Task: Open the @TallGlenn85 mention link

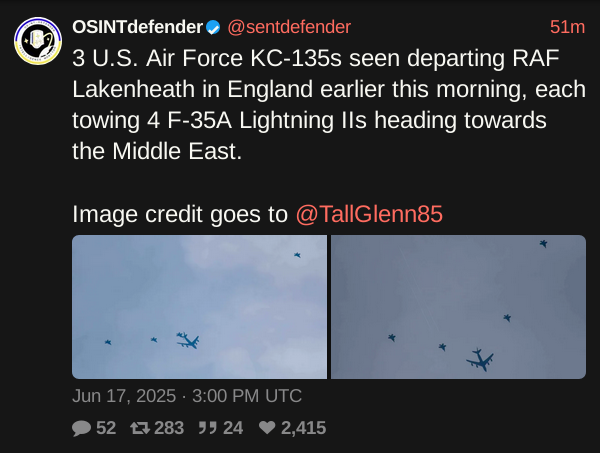Action: click(369, 214)
